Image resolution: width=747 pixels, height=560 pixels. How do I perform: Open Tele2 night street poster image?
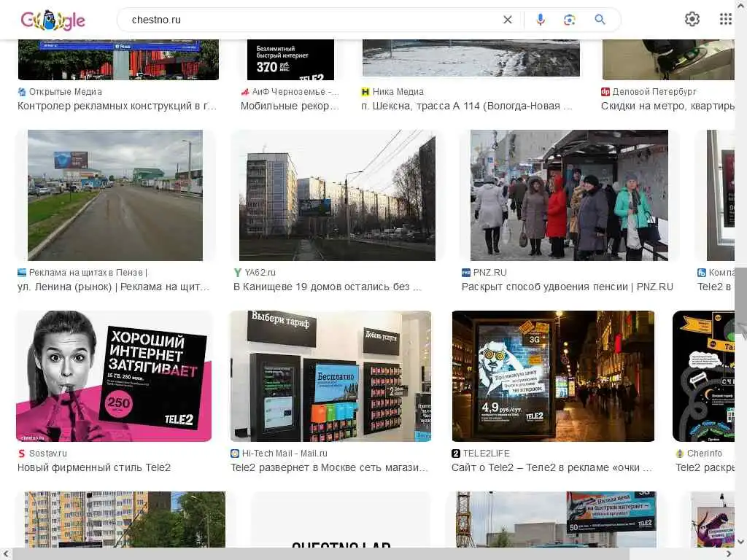(x=553, y=376)
